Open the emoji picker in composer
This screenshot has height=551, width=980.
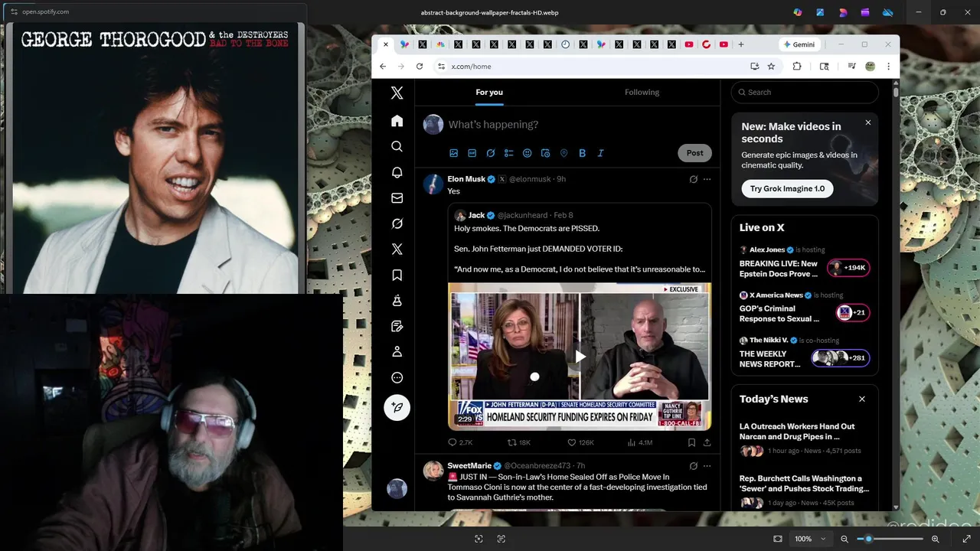click(x=527, y=153)
